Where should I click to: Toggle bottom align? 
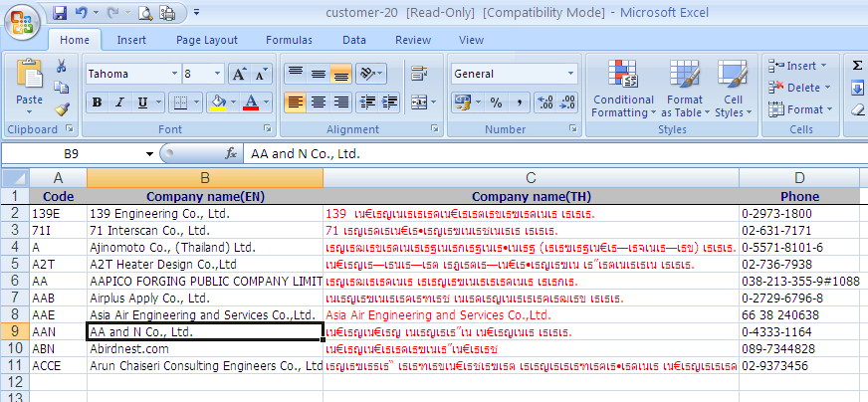pos(341,74)
